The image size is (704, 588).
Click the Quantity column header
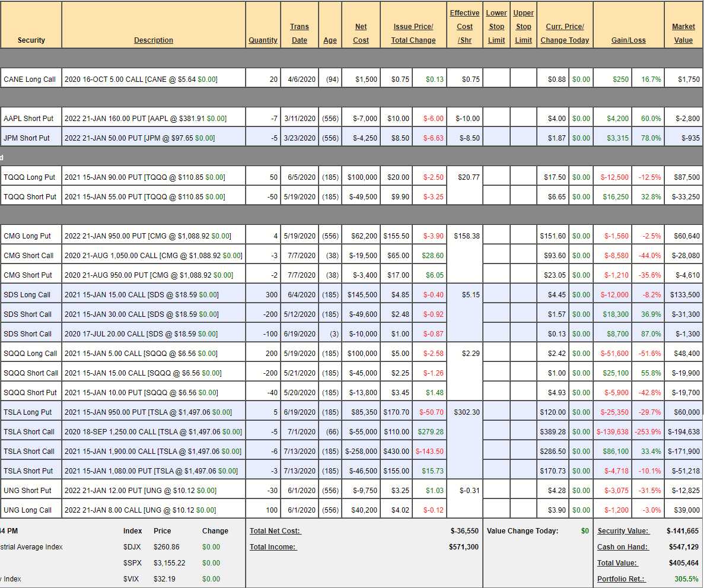263,40
